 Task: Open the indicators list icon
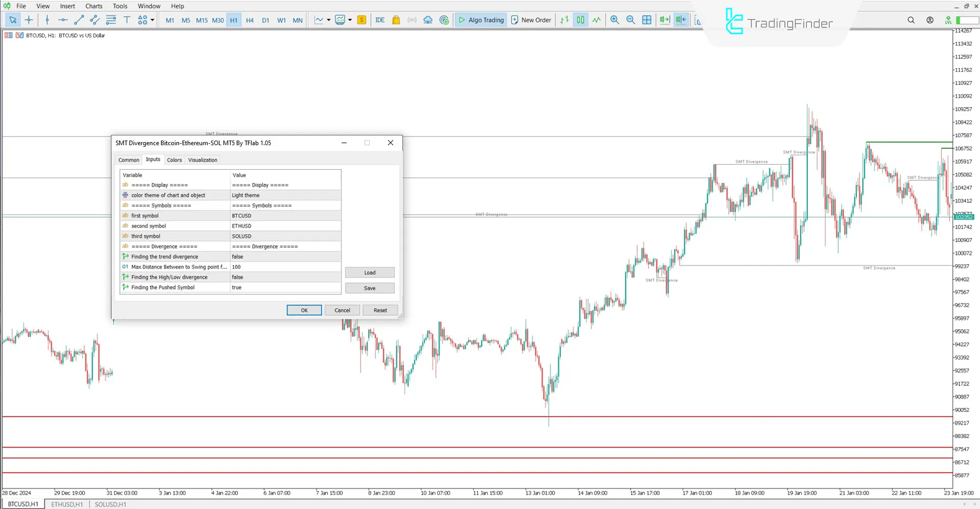pos(340,20)
